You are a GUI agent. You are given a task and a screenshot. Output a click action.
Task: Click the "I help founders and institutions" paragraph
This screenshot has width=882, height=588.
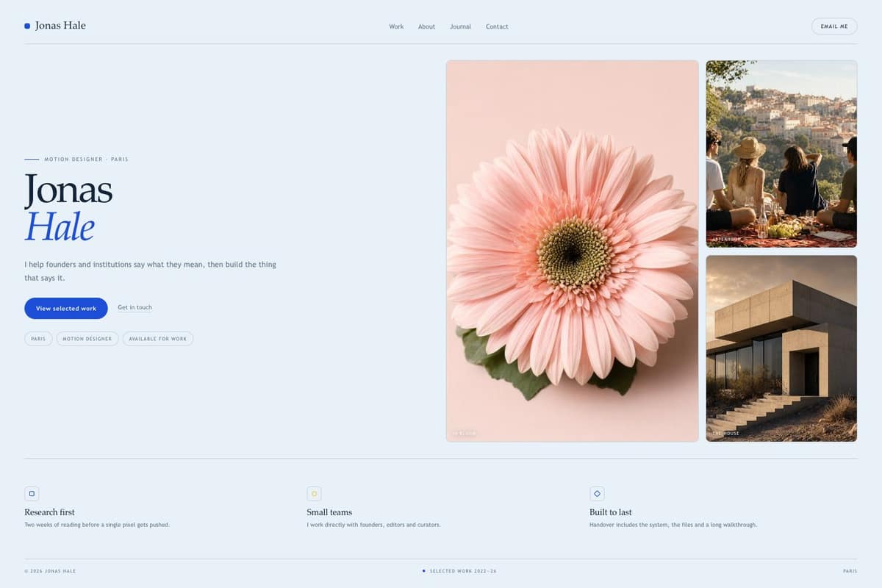click(x=150, y=271)
